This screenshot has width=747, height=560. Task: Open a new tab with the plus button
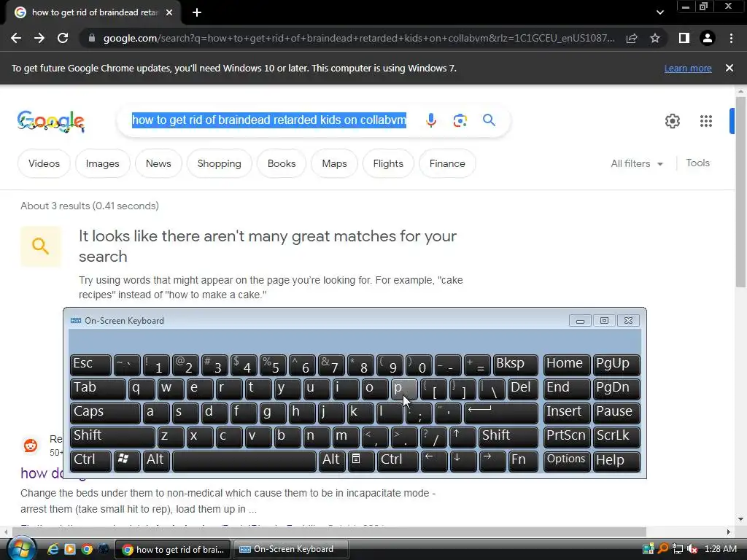pos(197,13)
